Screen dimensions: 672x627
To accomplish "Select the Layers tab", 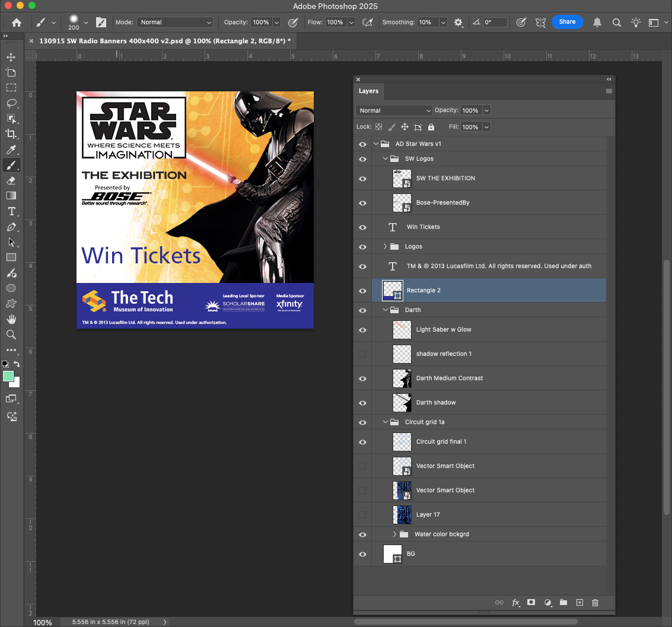I will (x=368, y=91).
